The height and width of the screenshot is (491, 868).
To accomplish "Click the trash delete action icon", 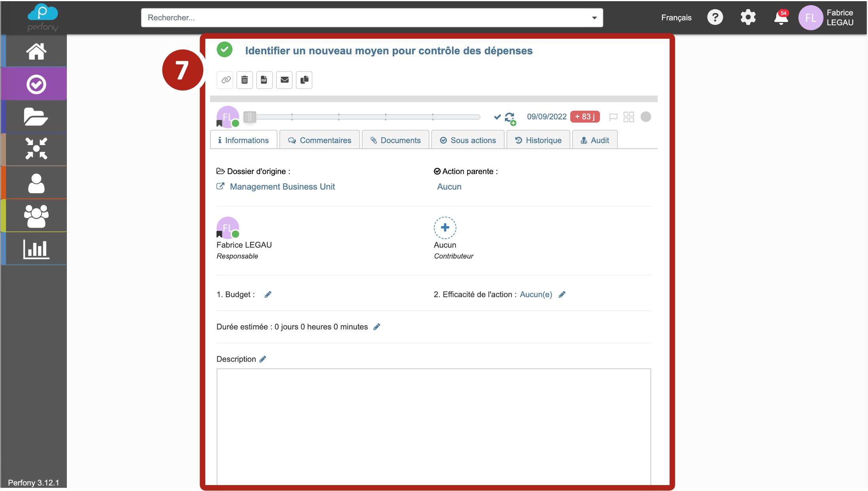I will point(244,80).
